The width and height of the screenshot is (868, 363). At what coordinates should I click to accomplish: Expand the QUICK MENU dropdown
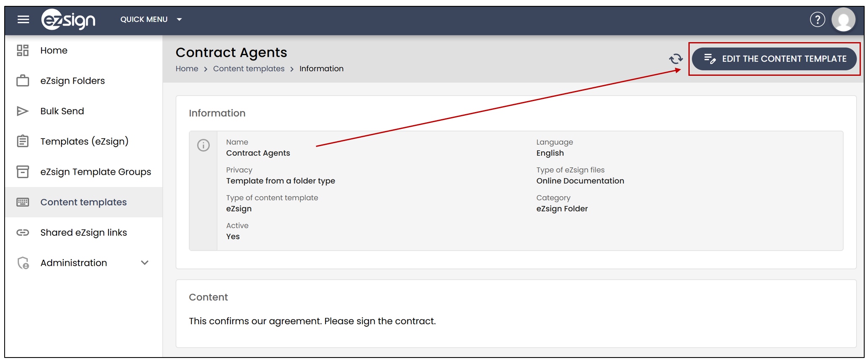click(x=151, y=19)
